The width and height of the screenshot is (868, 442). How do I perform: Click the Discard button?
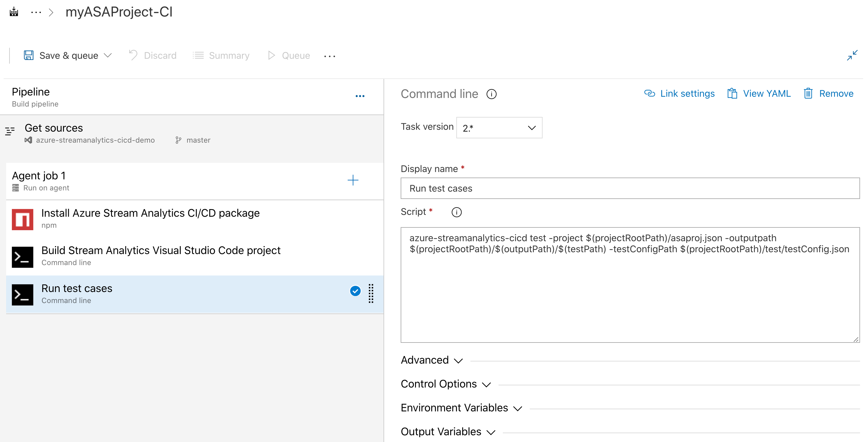[x=153, y=55]
